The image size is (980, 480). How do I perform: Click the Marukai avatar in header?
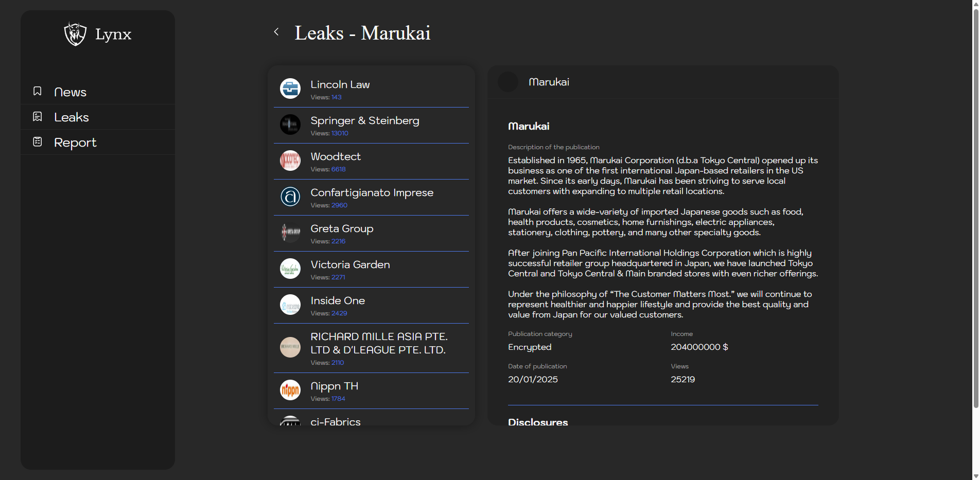click(x=508, y=82)
